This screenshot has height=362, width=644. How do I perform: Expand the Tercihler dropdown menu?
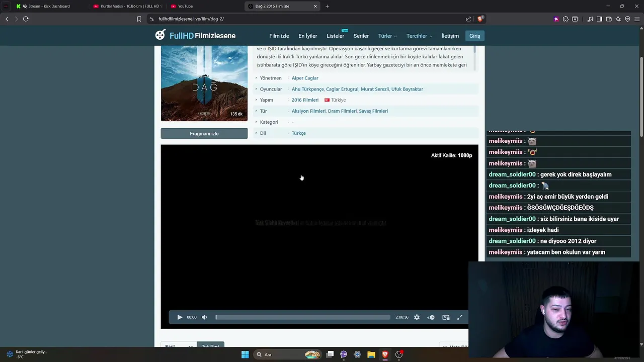(x=419, y=36)
